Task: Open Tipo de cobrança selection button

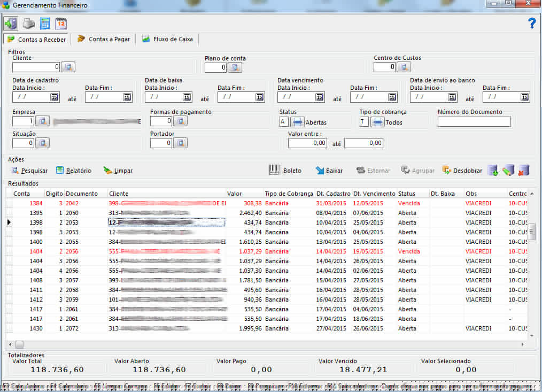Action: (377, 122)
